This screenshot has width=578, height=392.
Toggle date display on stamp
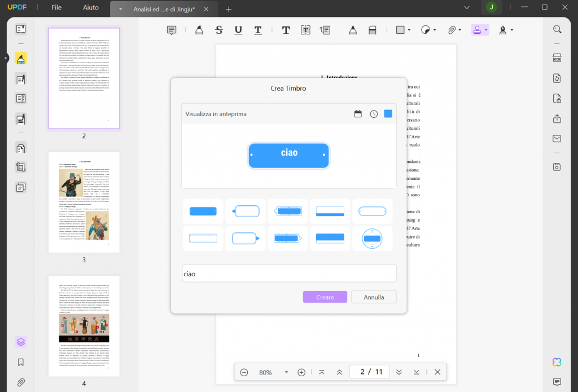coord(358,114)
